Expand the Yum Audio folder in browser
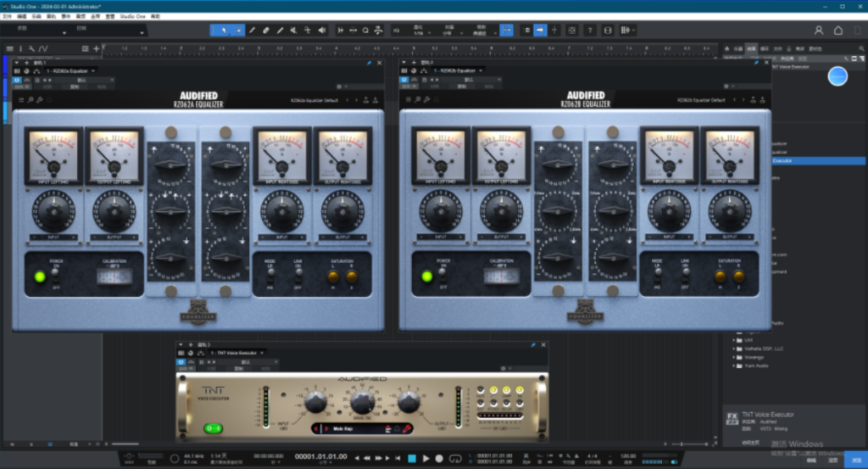Viewport: 868px width, 469px height. tap(734, 366)
